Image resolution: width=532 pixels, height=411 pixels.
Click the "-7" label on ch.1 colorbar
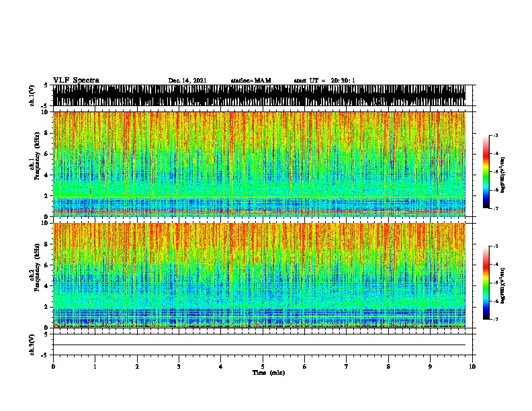point(495,208)
